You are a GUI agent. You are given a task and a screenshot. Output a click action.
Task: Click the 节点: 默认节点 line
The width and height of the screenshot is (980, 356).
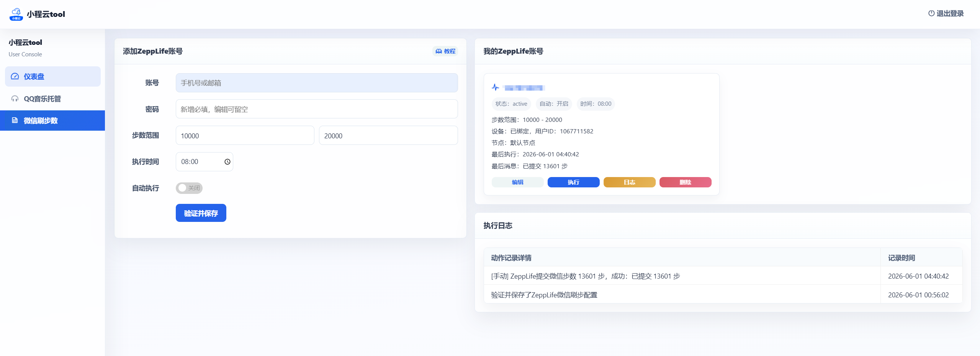point(514,143)
